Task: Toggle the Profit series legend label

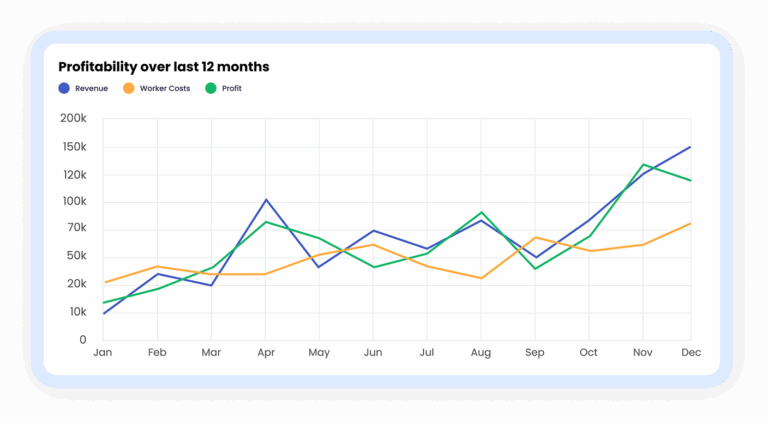Action: click(232, 89)
